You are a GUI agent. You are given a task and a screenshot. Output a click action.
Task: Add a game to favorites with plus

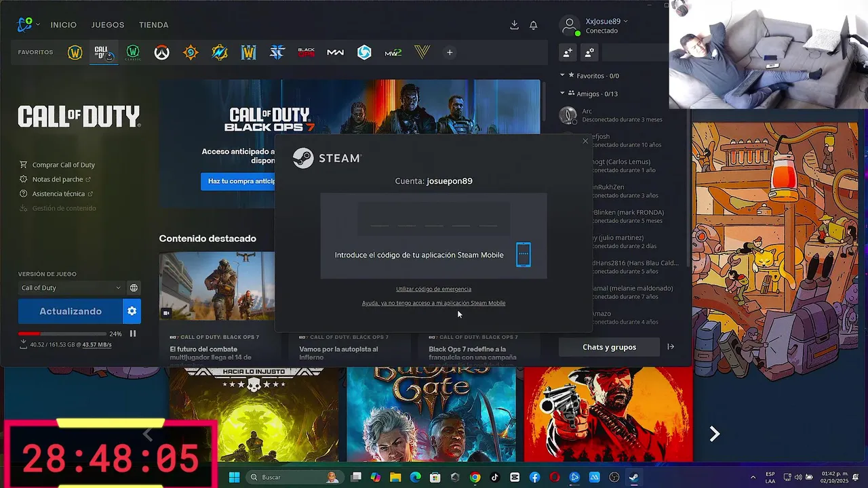450,52
